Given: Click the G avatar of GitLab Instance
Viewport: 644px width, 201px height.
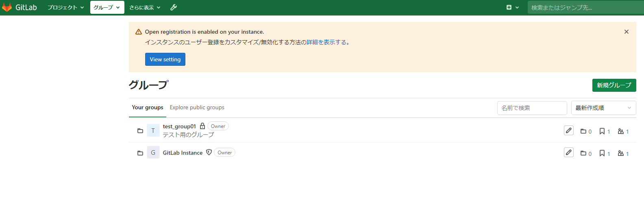Looking at the screenshot, I should [153, 152].
